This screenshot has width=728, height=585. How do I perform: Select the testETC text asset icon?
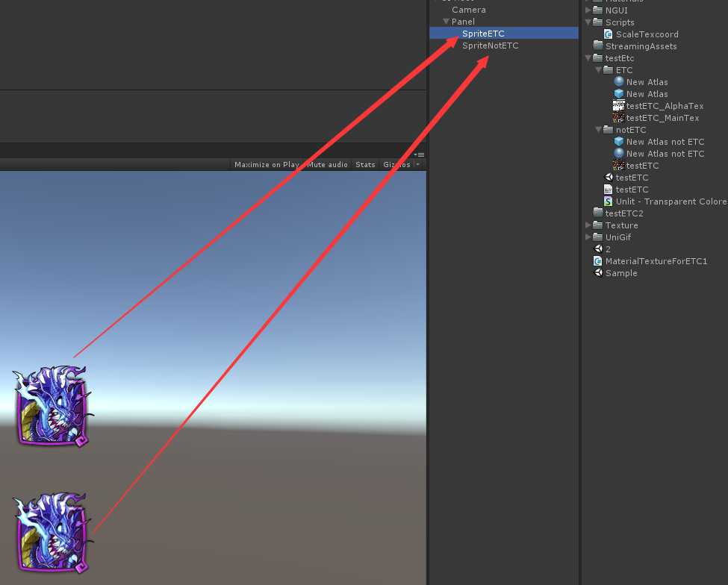609,190
